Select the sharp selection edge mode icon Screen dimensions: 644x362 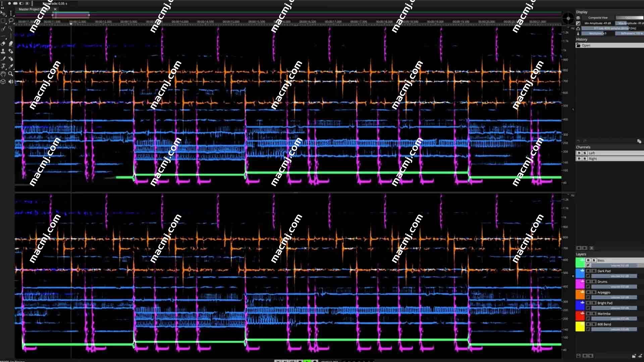pos(10,3)
